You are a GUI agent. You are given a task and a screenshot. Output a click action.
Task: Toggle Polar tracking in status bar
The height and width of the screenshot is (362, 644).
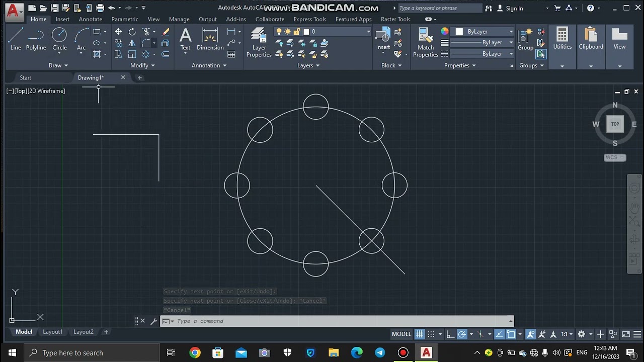coord(462,334)
